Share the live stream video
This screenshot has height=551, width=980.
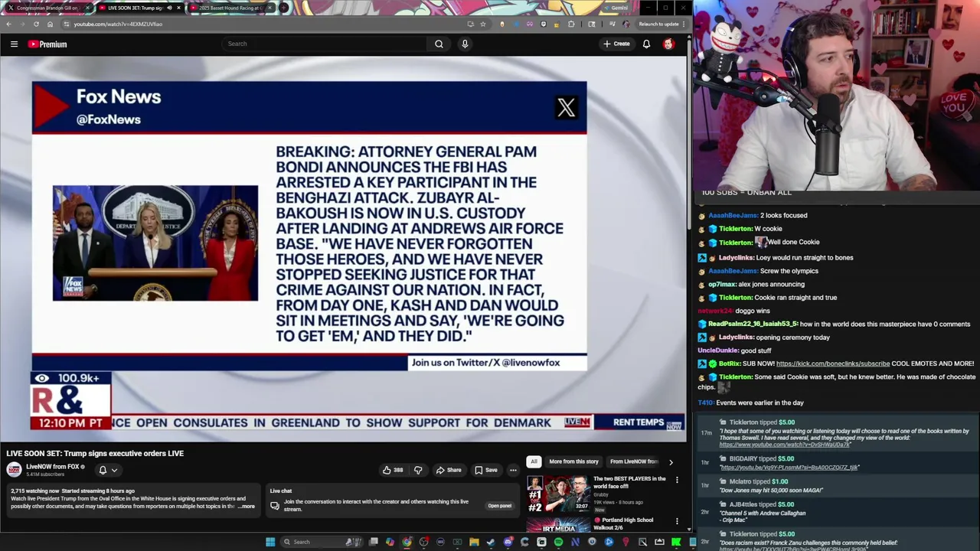[x=449, y=470]
